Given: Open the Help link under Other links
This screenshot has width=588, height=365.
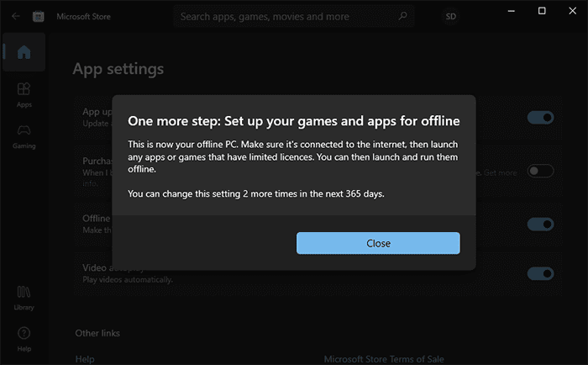Looking at the screenshot, I should coord(85,359).
